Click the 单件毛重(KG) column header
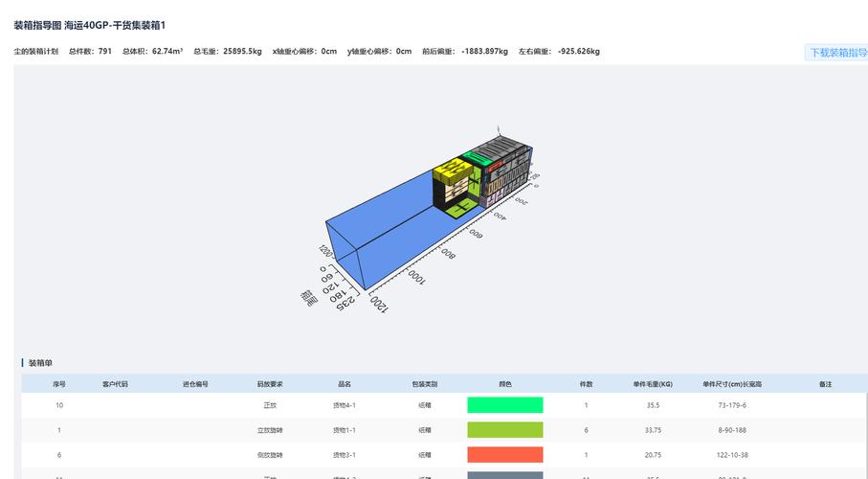 653,384
